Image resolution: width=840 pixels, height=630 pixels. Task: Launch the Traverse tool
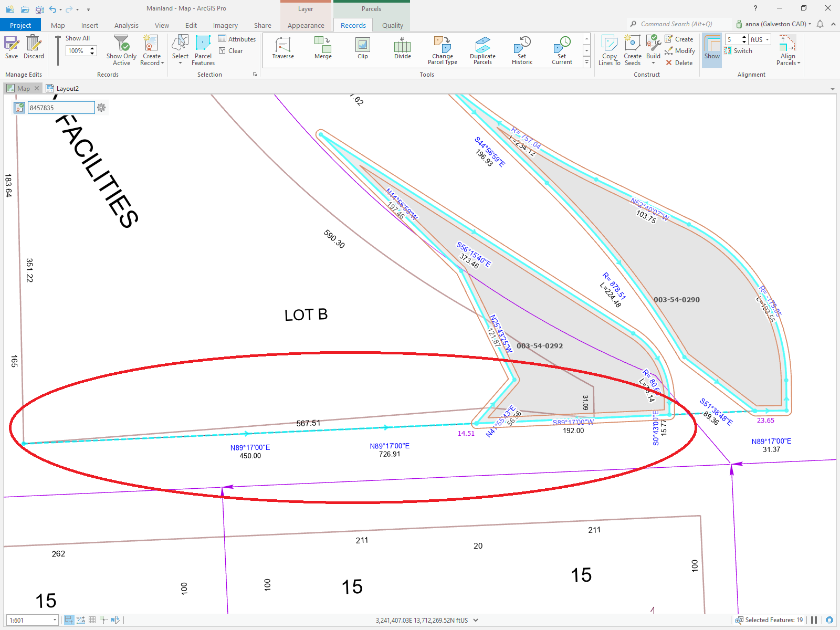click(x=283, y=48)
